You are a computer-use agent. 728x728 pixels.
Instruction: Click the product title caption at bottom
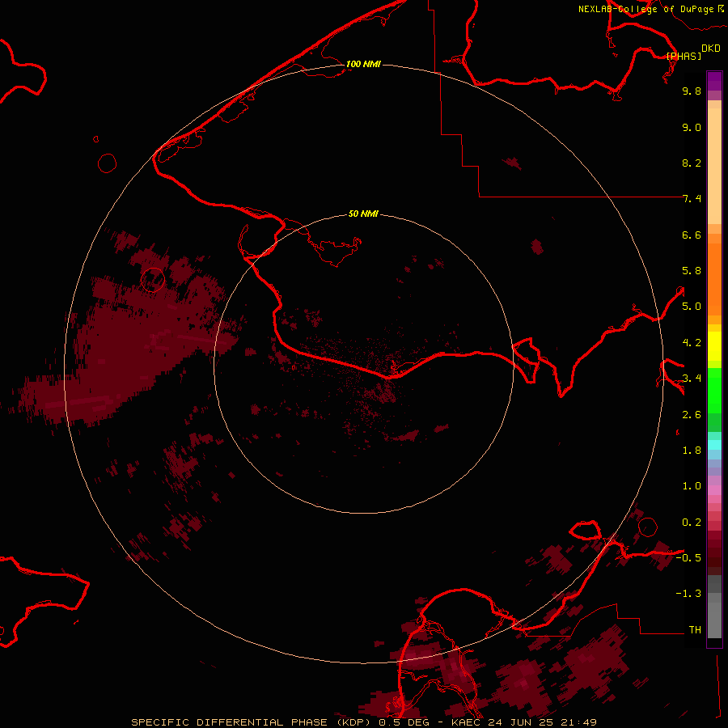(363, 722)
